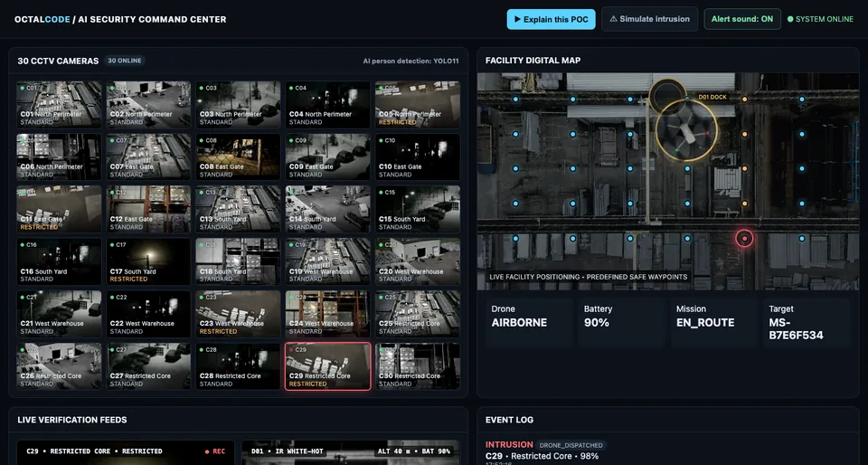Image resolution: width=868 pixels, height=465 pixels.
Task: View camera C15 South Yard
Action: click(418, 209)
